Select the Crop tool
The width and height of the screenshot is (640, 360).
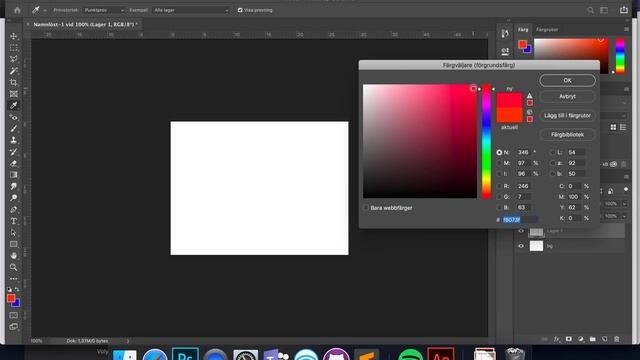pos(13,82)
